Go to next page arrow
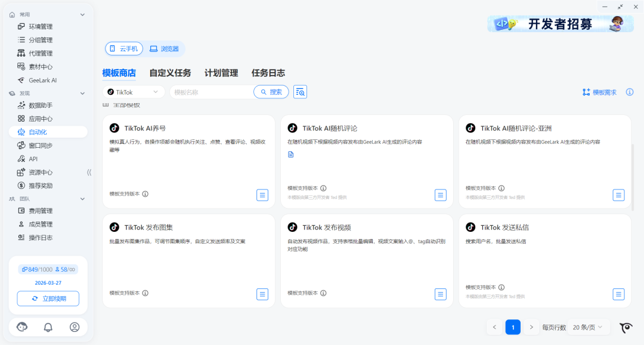This screenshot has height=345, width=644. 531,327
